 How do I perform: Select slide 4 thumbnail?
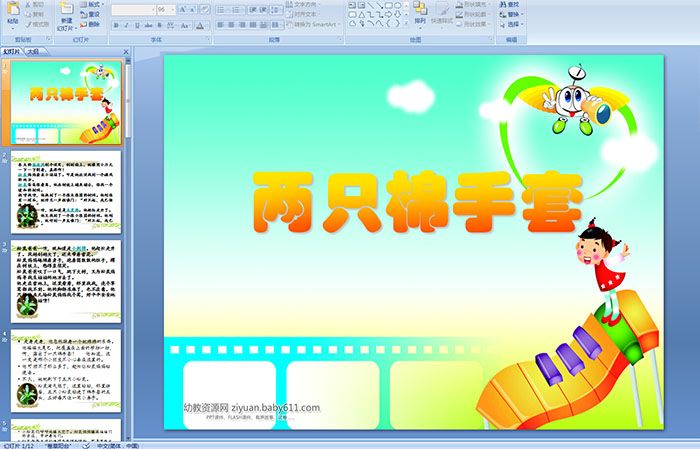(x=66, y=371)
